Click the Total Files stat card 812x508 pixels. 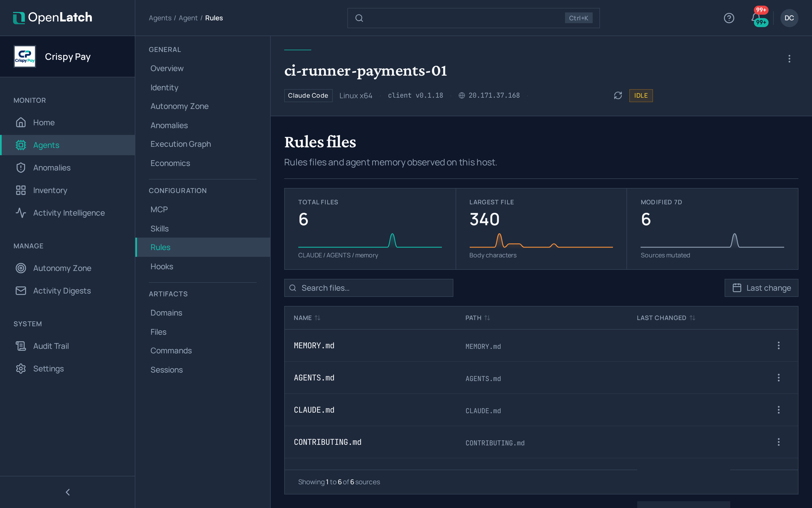[370, 229]
